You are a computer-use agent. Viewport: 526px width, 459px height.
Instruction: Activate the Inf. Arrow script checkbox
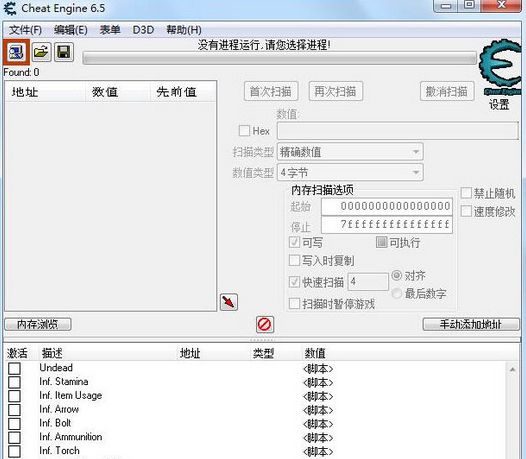pyautogui.click(x=14, y=410)
